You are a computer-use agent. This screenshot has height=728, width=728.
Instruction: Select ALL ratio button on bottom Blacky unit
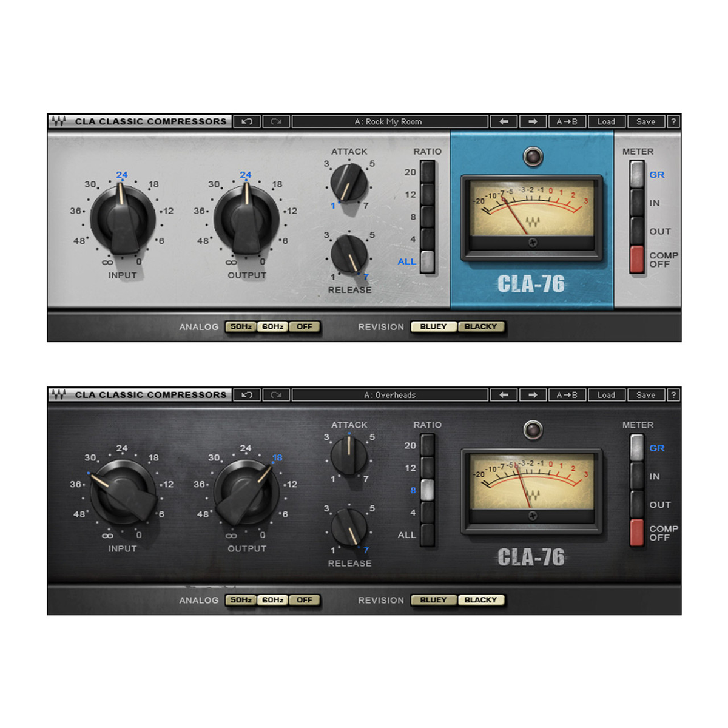428,535
